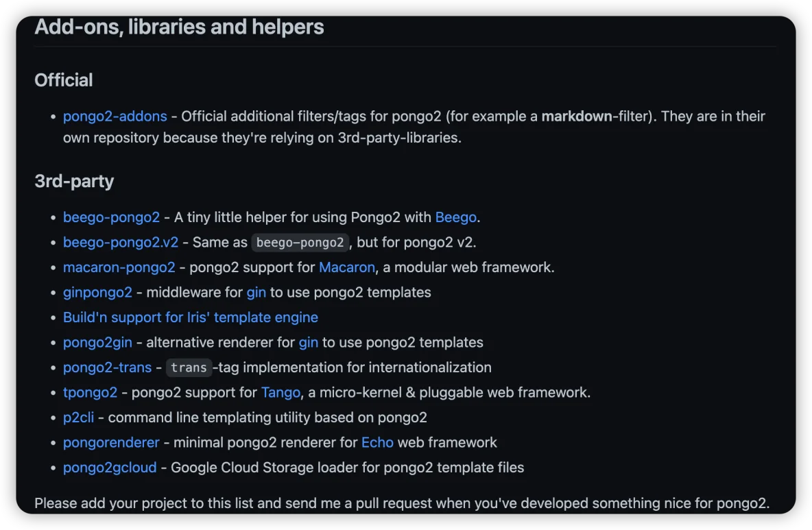The height and width of the screenshot is (530, 812).
Task: Click 'Official additional filters/tags for pongo2' text
Action: point(311,116)
